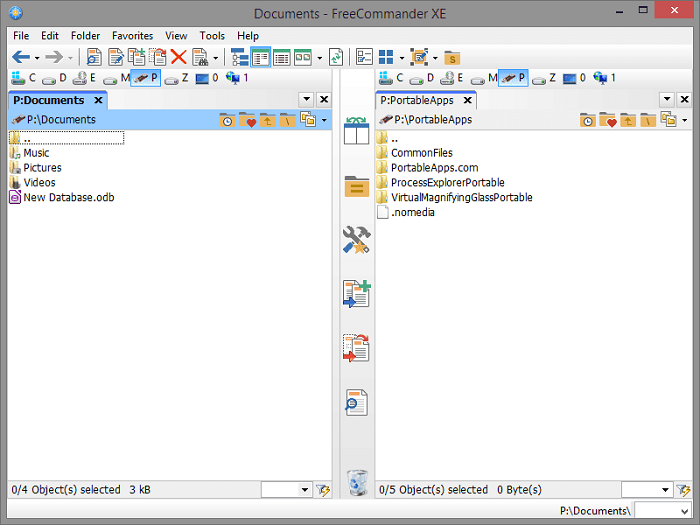
Task: Select the P:PortableApps tab
Action: [x=417, y=100]
